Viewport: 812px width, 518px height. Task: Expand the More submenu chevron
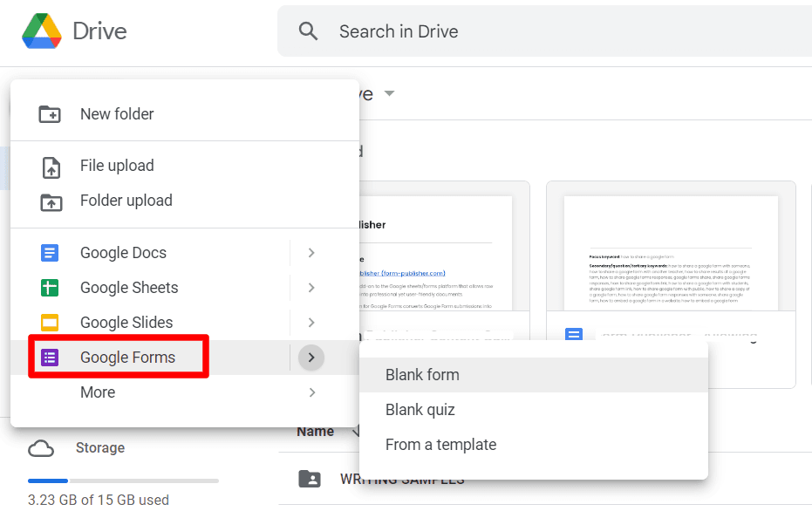click(311, 392)
